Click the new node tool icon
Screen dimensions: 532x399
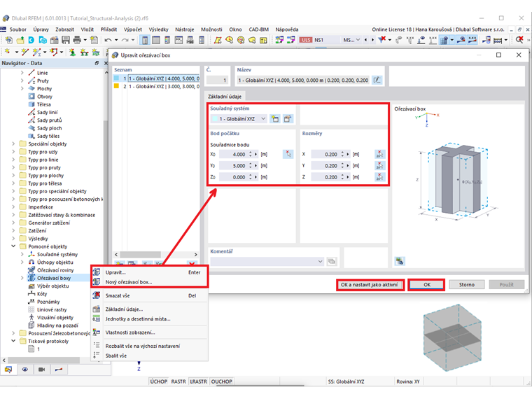pos(7,52)
